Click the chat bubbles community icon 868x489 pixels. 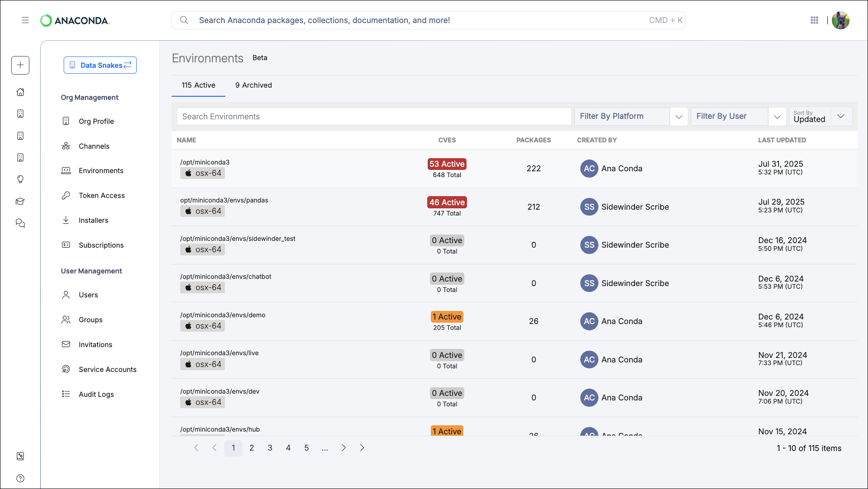[20, 223]
